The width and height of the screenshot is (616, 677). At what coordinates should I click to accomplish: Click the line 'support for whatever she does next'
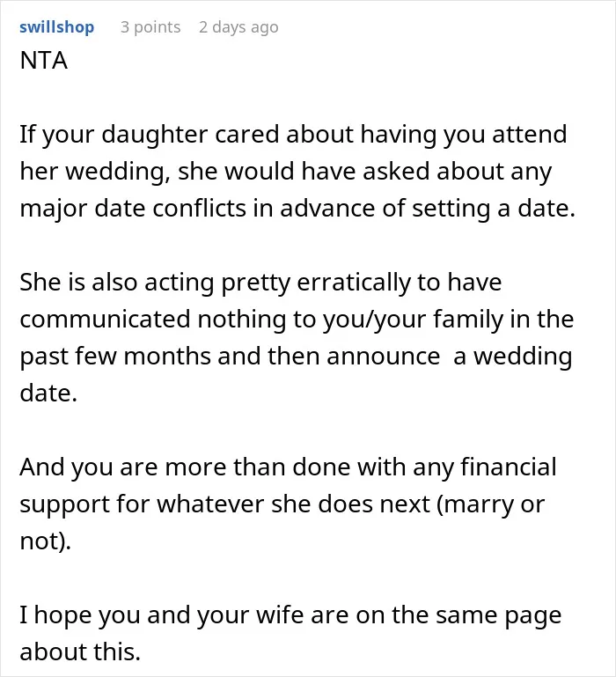point(282,504)
